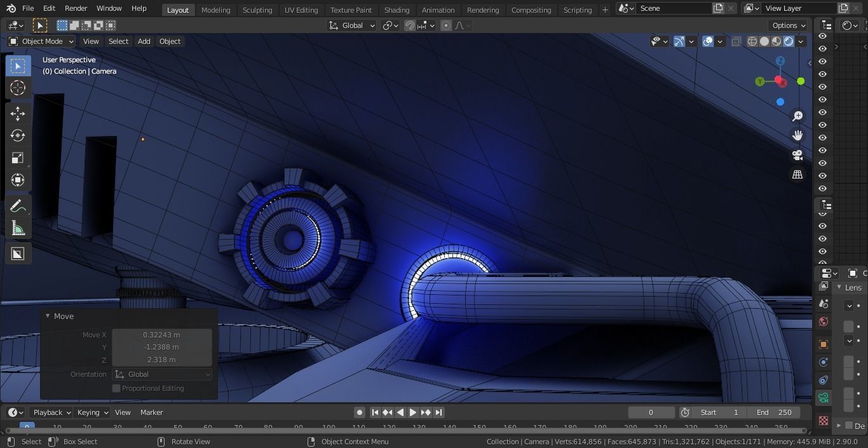
Task: Open the Playback dropdown in timeline
Action: pyautogui.click(x=52, y=412)
